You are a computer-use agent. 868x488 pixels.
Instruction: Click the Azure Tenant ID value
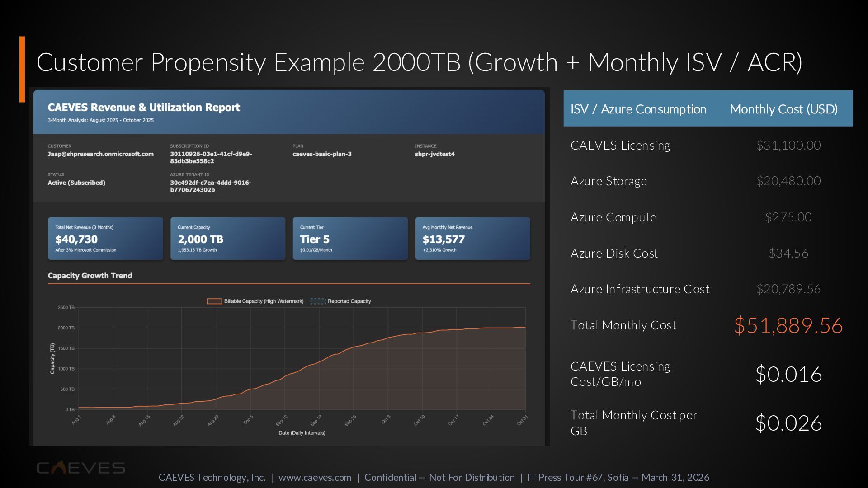(211, 186)
